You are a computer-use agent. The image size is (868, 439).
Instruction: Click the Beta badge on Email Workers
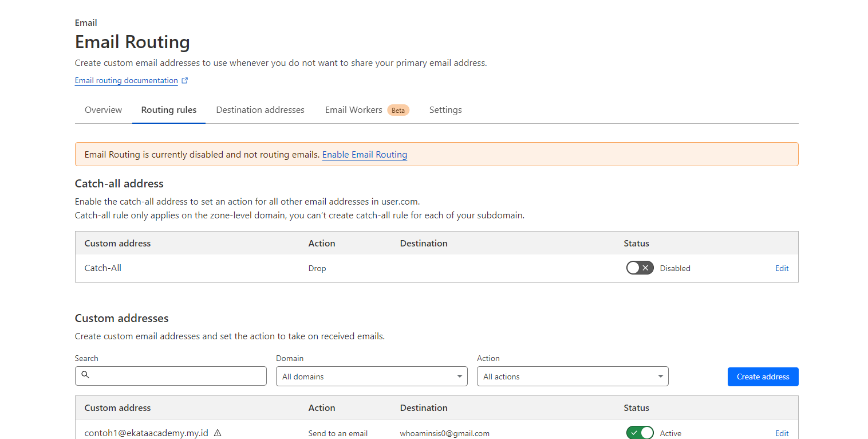(x=398, y=110)
